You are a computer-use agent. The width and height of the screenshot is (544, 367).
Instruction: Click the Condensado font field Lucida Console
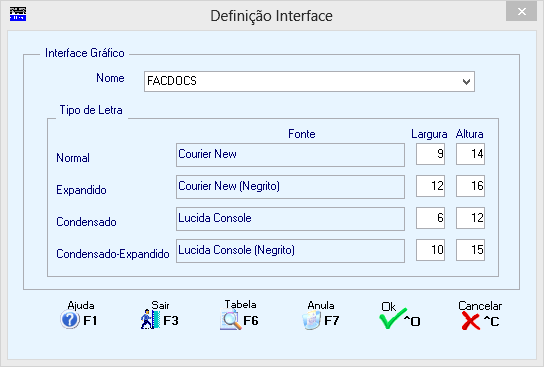click(290, 219)
